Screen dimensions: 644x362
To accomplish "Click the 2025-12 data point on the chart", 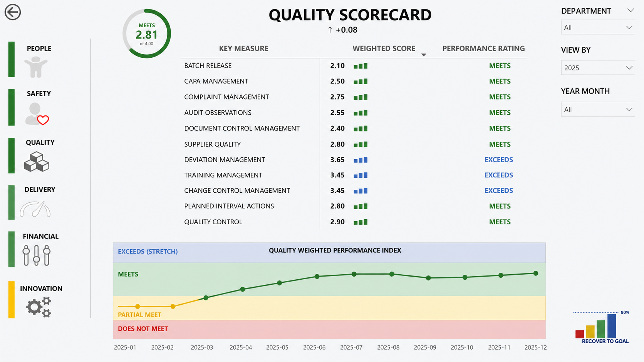I will pyautogui.click(x=536, y=274).
